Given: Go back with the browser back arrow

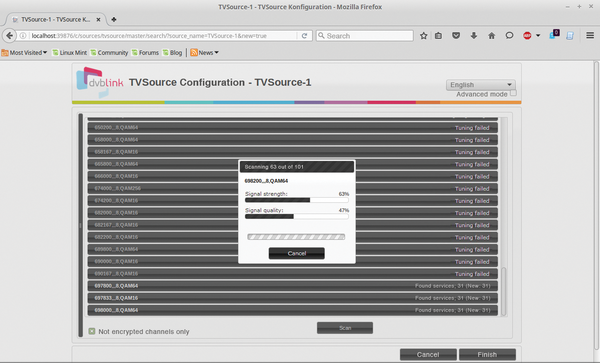Looking at the screenshot, I should click(9, 36).
